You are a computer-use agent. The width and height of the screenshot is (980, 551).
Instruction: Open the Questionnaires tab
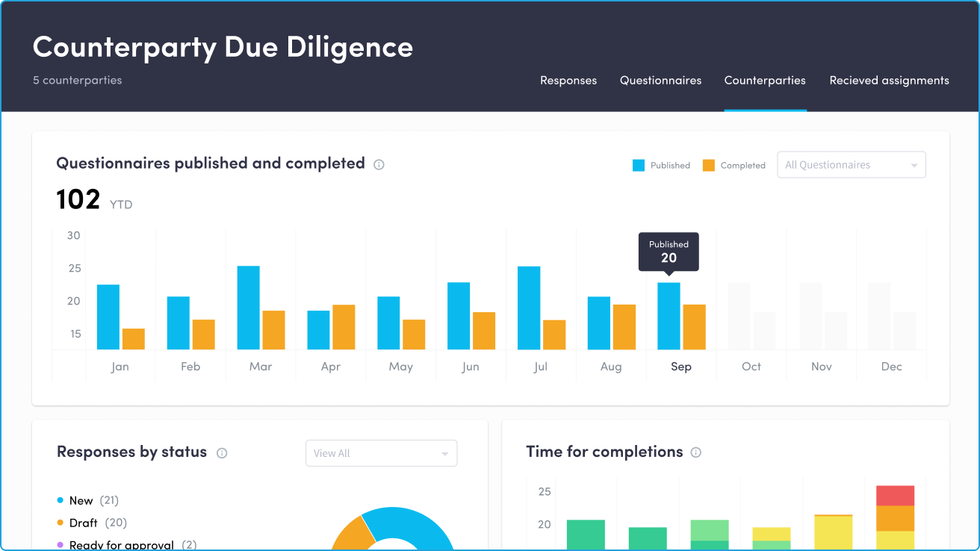(660, 81)
